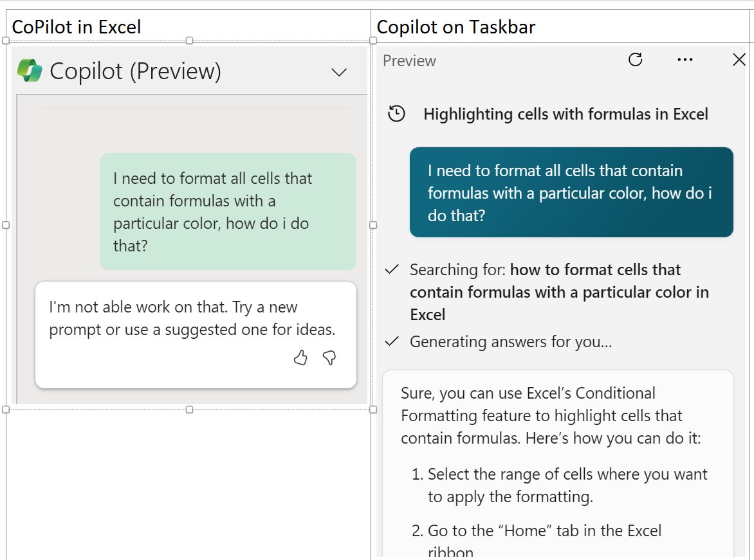This screenshot has height=560, width=754.
Task: Refresh the Copilot taskbar conversation
Action: [635, 59]
